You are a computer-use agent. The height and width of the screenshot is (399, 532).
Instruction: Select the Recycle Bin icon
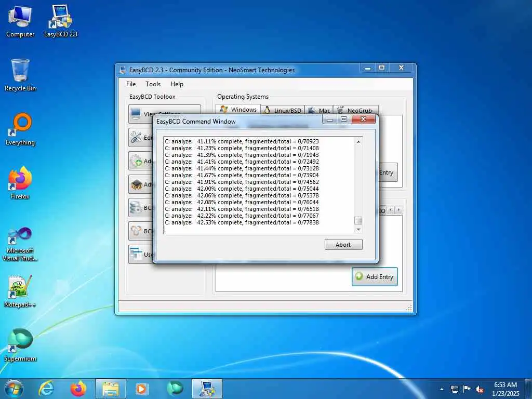point(20,75)
